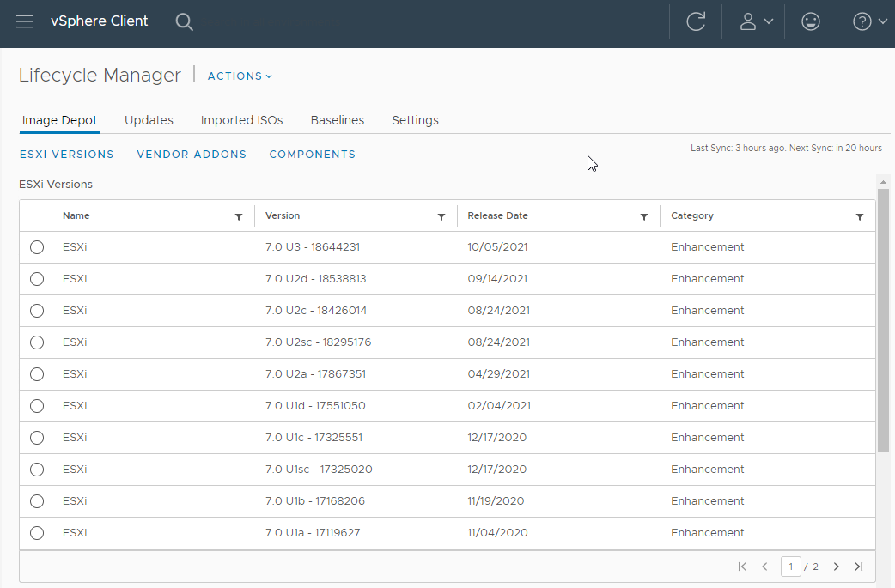
Task: Click the Last Sync status text
Action: point(786,149)
